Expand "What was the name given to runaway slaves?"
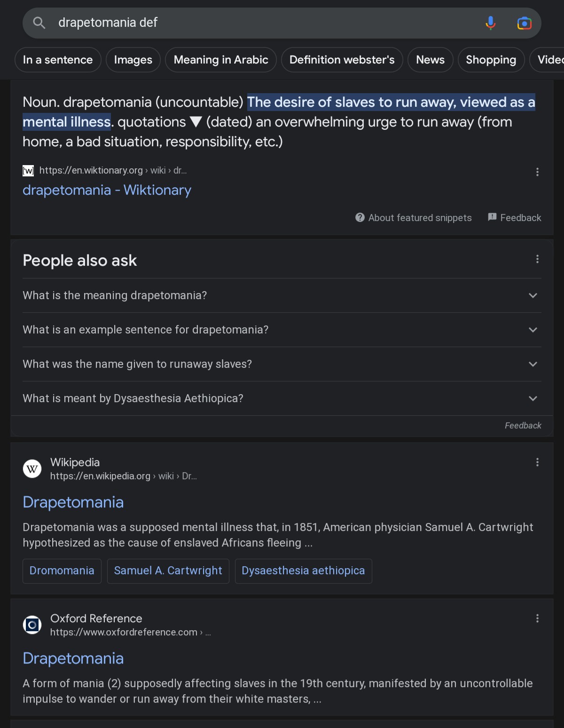The image size is (564, 728). click(282, 364)
